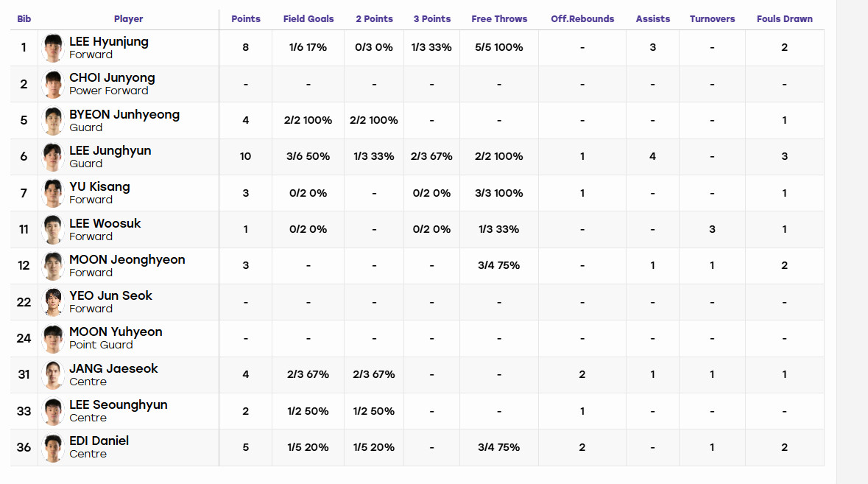Sort by Off.Rebounds header
Screen dimensions: 868x484
pos(582,19)
